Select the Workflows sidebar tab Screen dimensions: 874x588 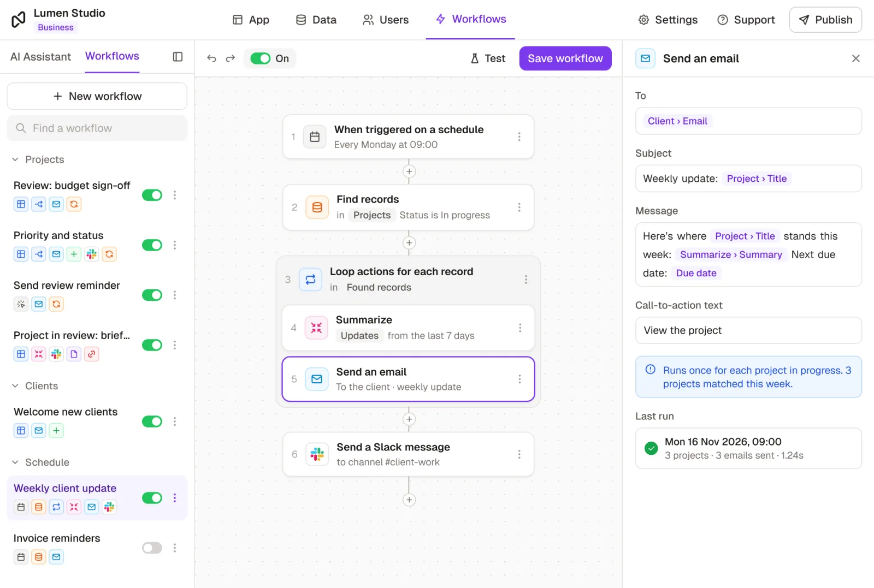[x=112, y=56]
